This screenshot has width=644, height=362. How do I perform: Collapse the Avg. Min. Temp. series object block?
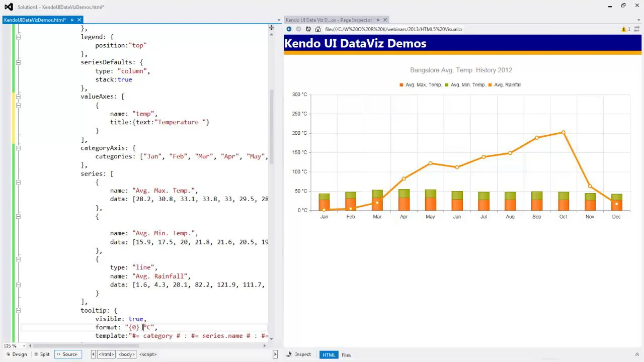(x=18, y=216)
